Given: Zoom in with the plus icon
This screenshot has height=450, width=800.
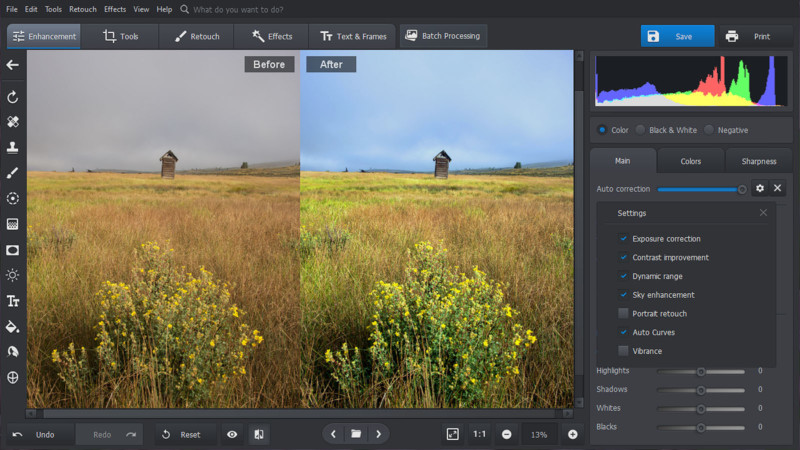Looking at the screenshot, I should 572,434.
